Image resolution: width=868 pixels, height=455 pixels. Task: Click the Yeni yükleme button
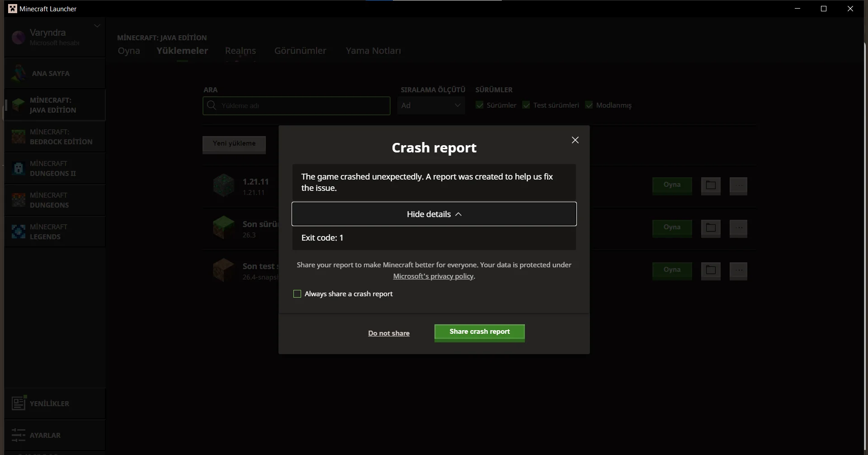[x=234, y=144]
